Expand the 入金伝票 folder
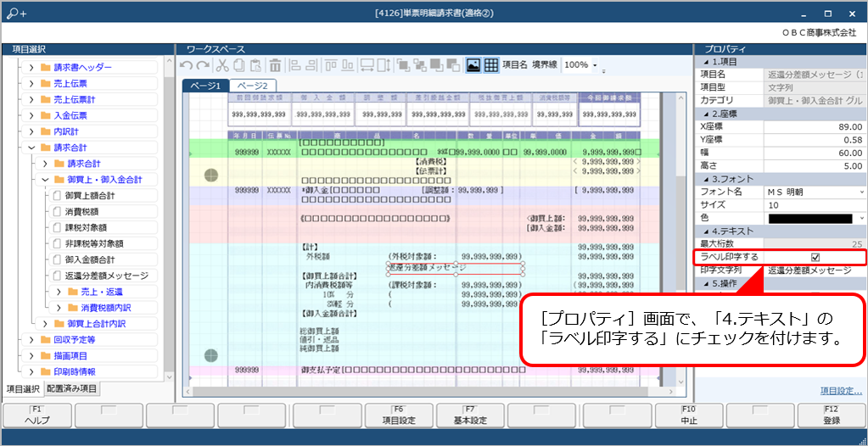 click(x=31, y=115)
